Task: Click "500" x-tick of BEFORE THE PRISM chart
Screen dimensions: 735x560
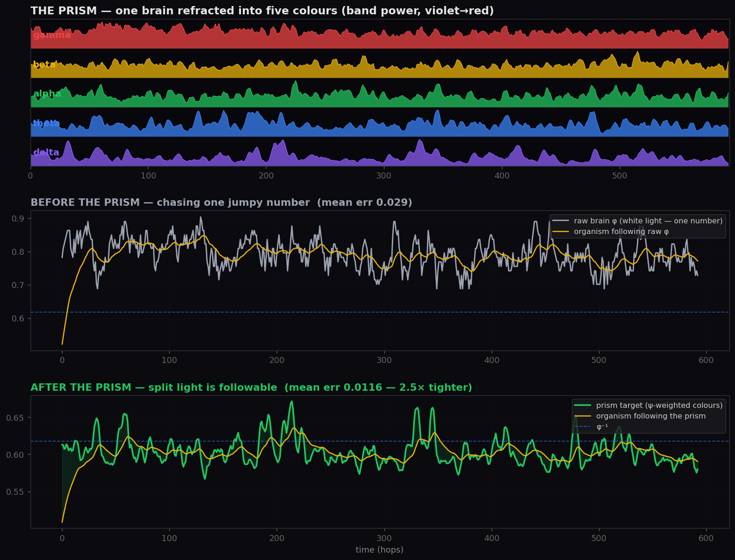Action: 599,360
